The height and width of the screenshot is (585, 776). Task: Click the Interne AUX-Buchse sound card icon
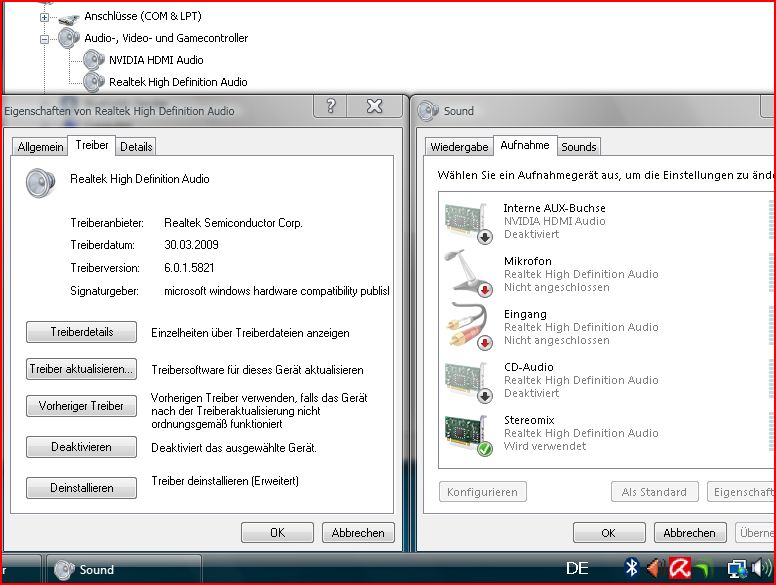[x=468, y=223]
